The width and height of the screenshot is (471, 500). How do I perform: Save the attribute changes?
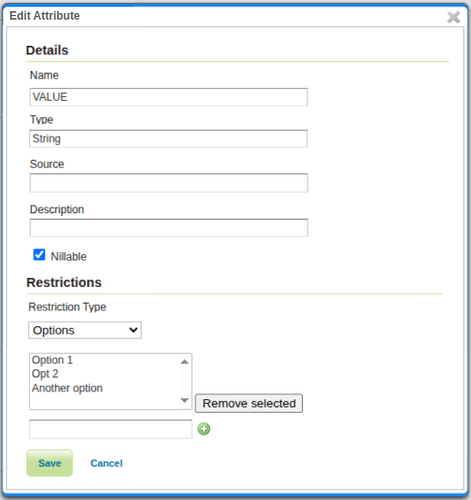point(50,463)
